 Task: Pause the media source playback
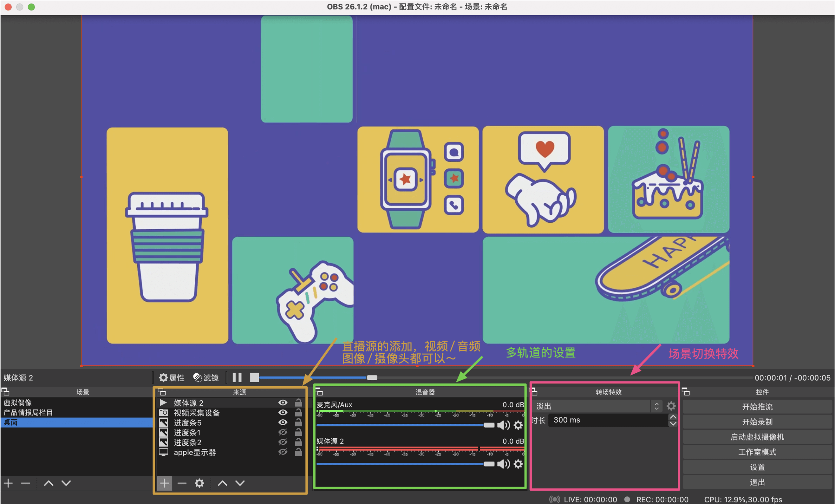pos(237,377)
